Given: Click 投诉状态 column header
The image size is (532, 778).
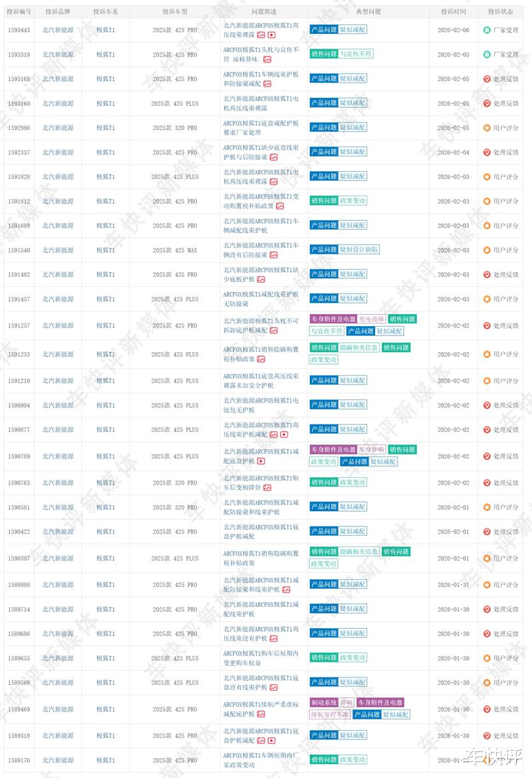Looking at the screenshot, I should coord(500,11).
